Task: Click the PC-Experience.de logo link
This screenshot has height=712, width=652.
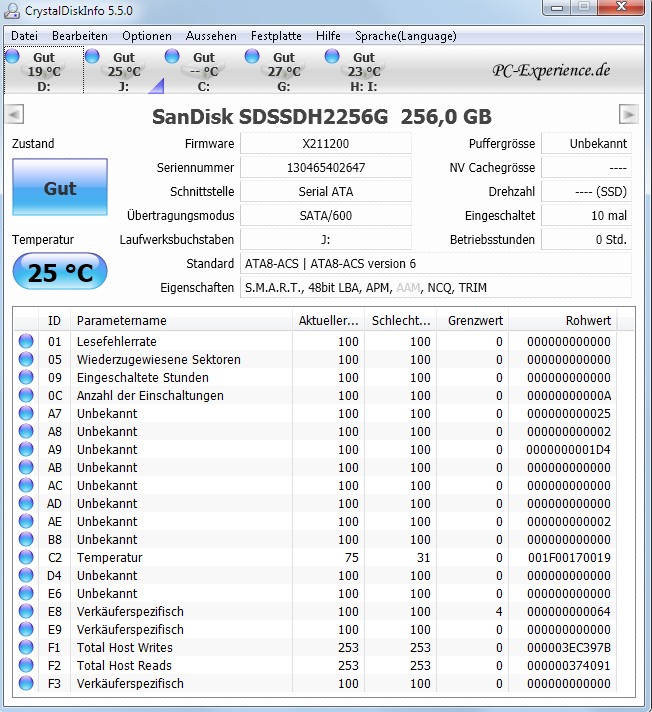Action: (551, 70)
